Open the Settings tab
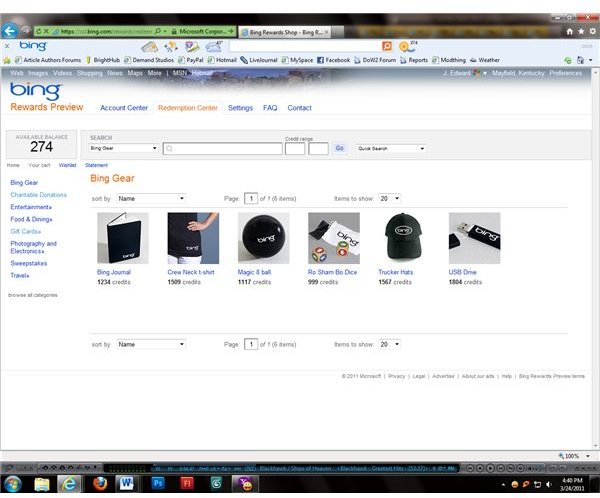The image size is (600, 498). pos(240,108)
